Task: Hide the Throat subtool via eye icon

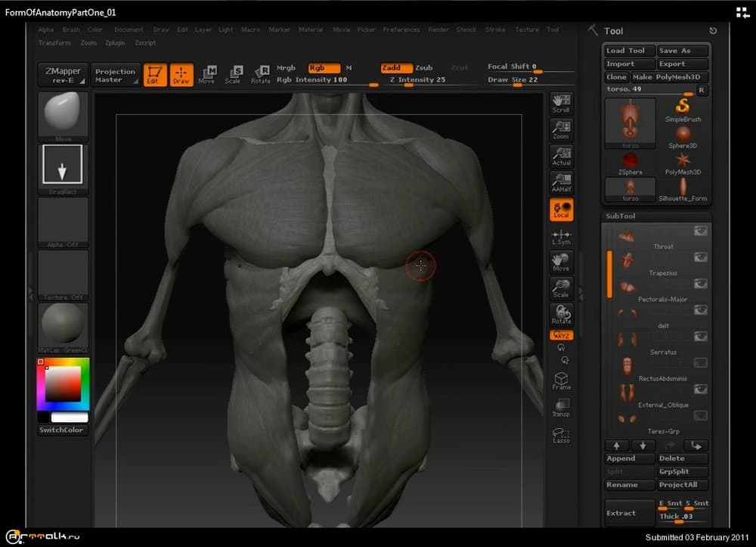Action: click(701, 232)
